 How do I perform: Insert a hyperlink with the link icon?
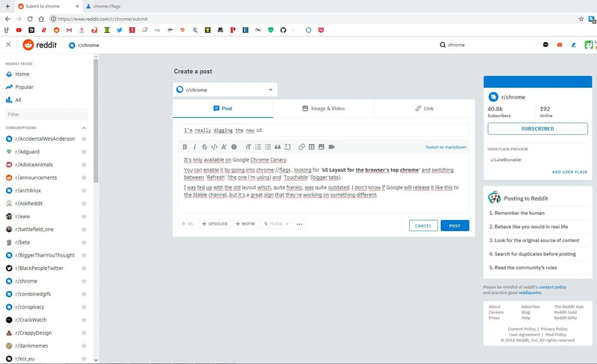tap(301, 147)
